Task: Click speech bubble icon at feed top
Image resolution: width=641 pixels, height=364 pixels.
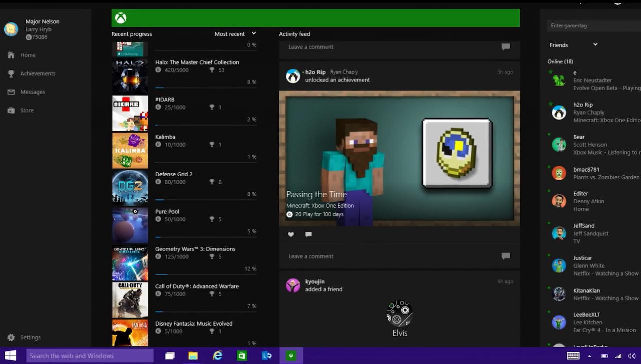Action: (x=506, y=47)
